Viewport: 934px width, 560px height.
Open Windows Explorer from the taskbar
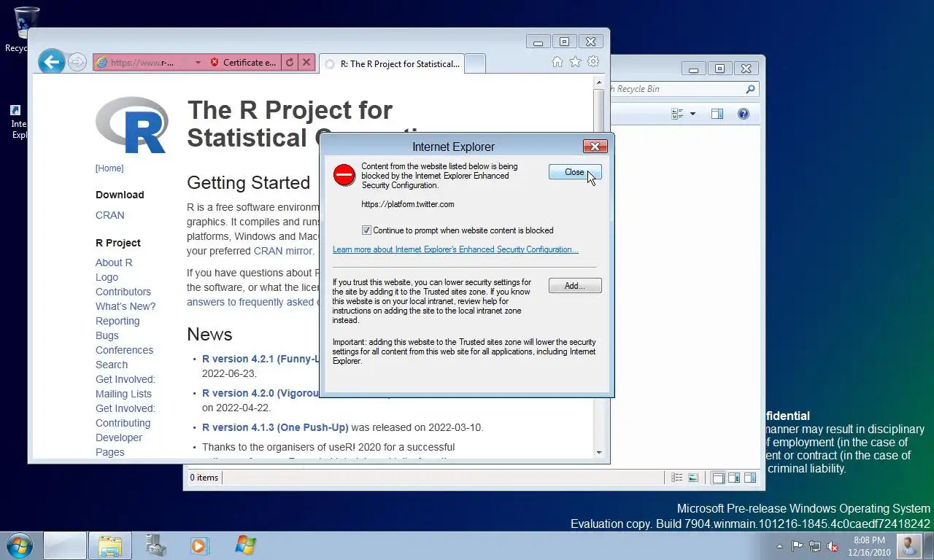110,545
